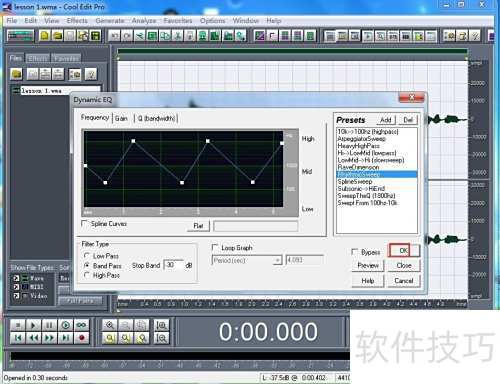Toggle the Play Looped infinity button
500x384 pixels.
[82, 325]
